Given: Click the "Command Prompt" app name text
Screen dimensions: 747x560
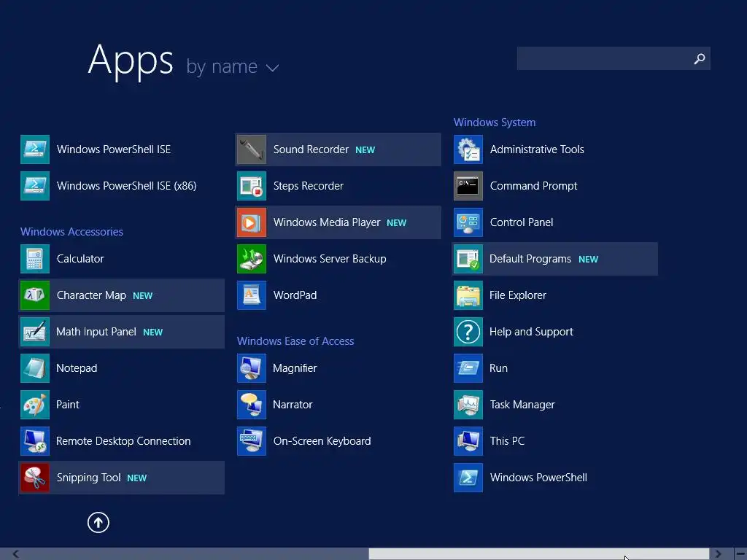Looking at the screenshot, I should pos(533,186).
